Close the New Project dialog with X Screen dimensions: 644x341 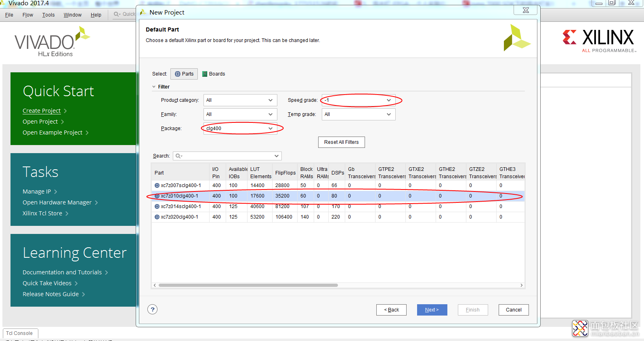[x=526, y=10]
